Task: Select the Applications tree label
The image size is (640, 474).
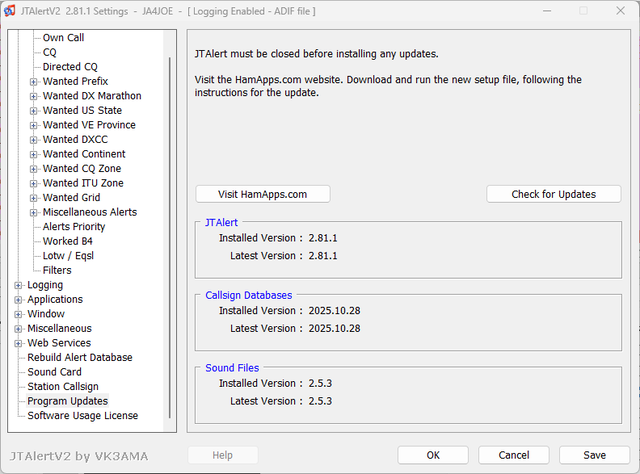Action: (55, 299)
